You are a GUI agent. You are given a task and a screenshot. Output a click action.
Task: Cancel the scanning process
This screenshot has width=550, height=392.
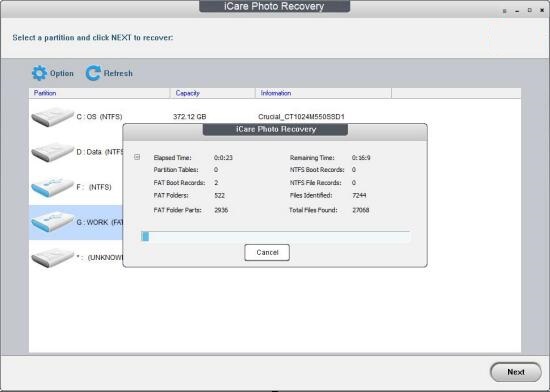(x=267, y=252)
